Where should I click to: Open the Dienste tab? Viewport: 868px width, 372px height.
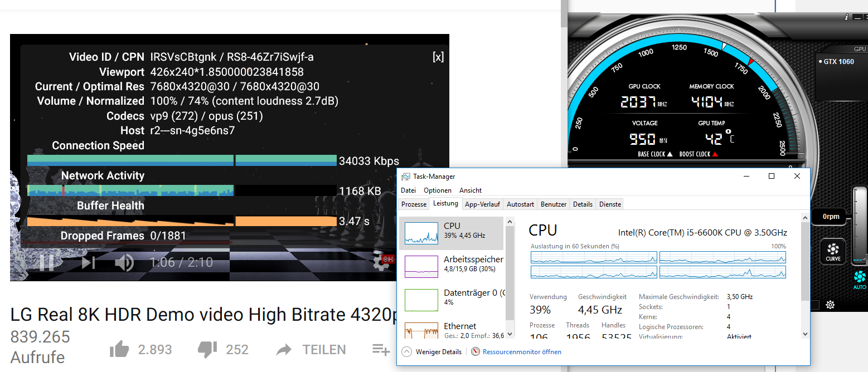610,204
